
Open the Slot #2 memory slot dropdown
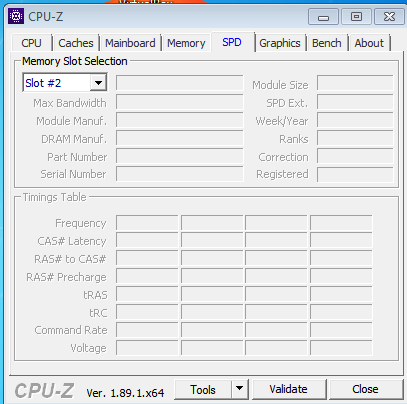[x=65, y=83]
